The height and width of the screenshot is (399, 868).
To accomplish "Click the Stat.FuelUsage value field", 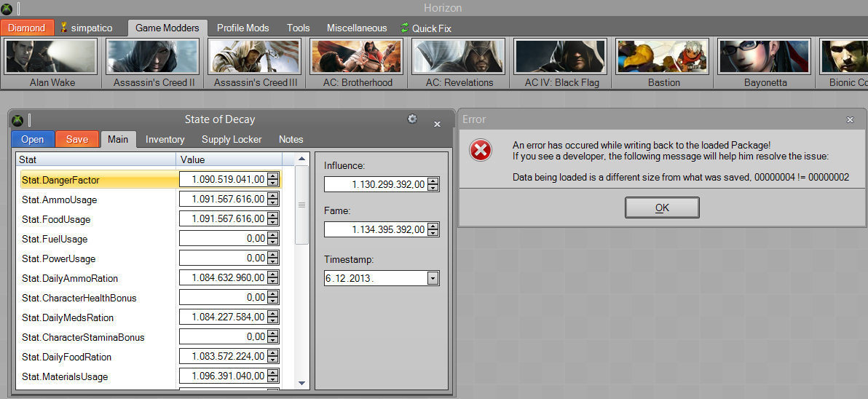I will [223, 239].
